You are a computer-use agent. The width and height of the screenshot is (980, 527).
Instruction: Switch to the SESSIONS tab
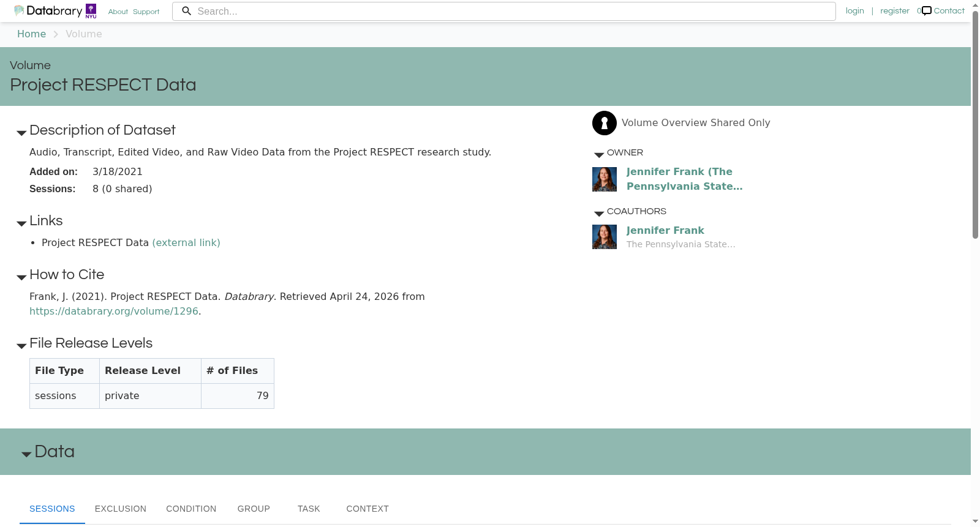52,509
